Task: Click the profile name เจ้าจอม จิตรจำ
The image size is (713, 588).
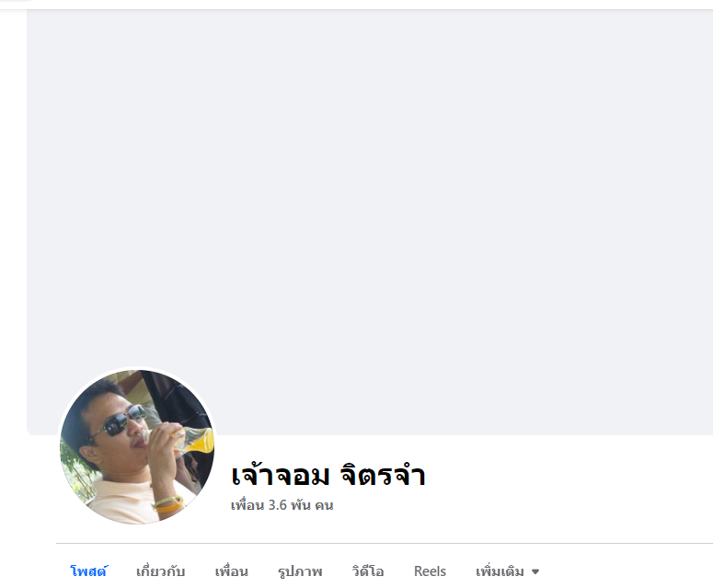Action: point(328,475)
